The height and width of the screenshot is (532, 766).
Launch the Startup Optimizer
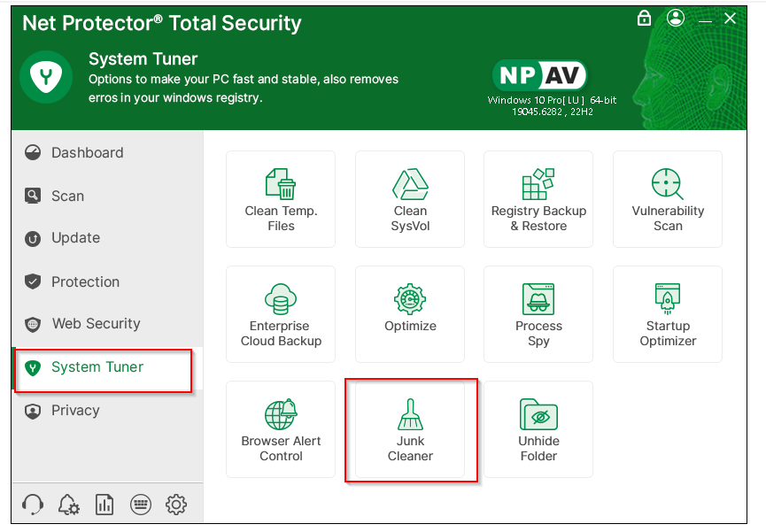pyautogui.click(x=668, y=314)
